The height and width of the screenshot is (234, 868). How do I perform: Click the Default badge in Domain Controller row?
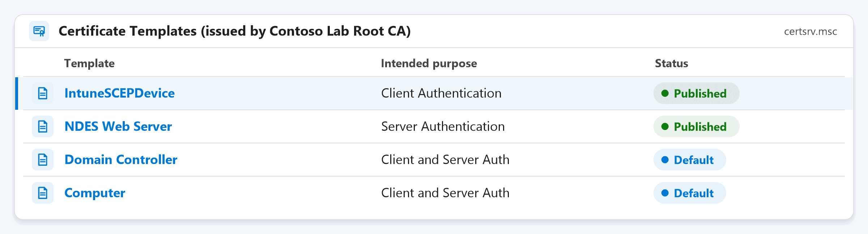pos(689,160)
